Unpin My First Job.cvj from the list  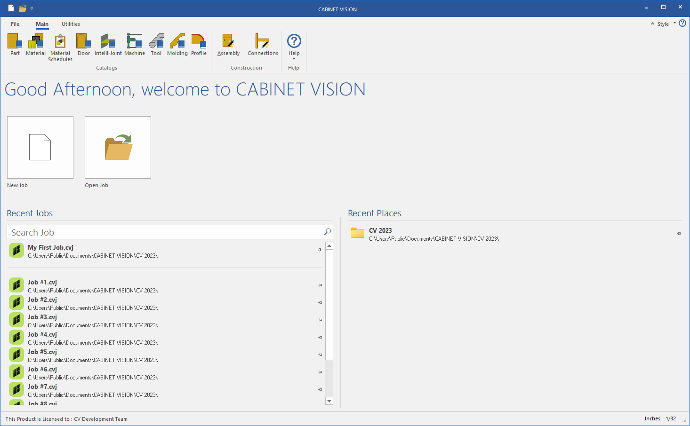pos(320,250)
